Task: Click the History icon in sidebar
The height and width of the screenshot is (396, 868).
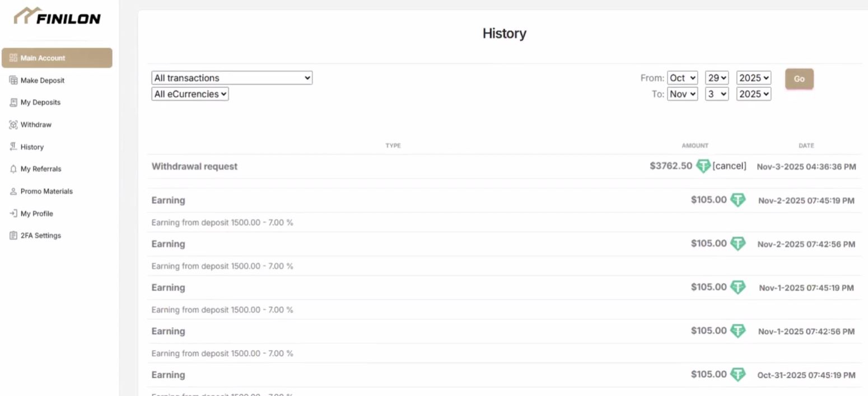Action: point(13,147)
